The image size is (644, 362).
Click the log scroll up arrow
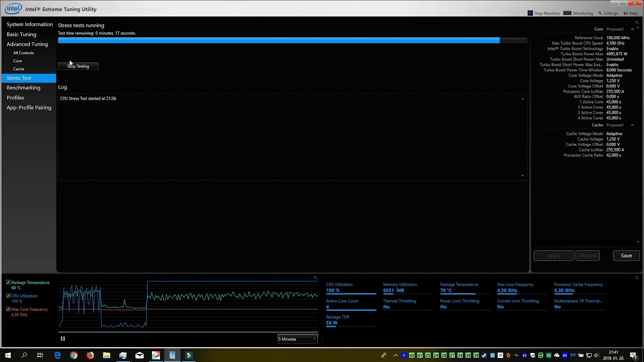click(523, 99)
